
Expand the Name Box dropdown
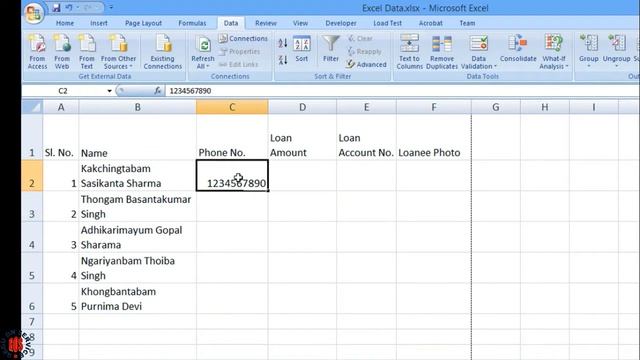pyautogui.click(x=109, y=91)
